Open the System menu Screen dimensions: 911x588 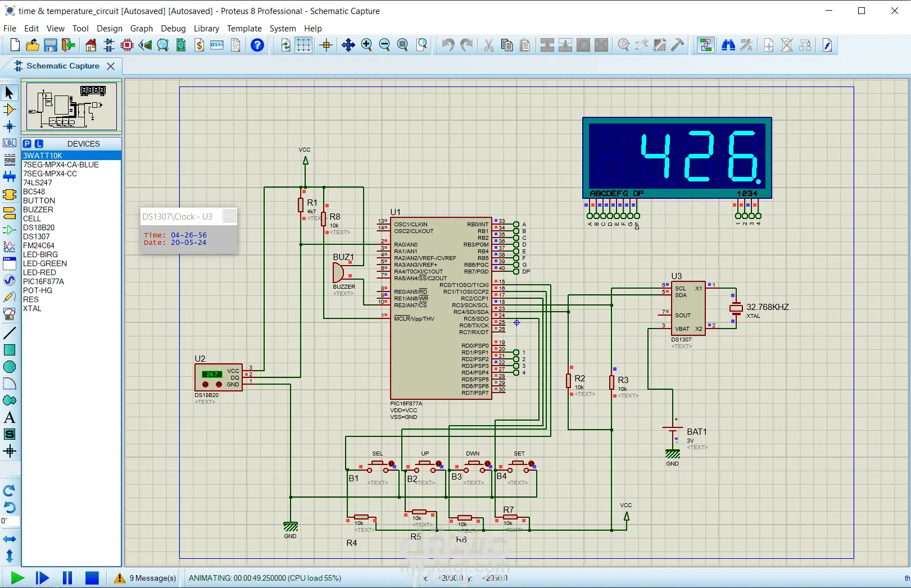pyautogui.click(x=283, y=29)
